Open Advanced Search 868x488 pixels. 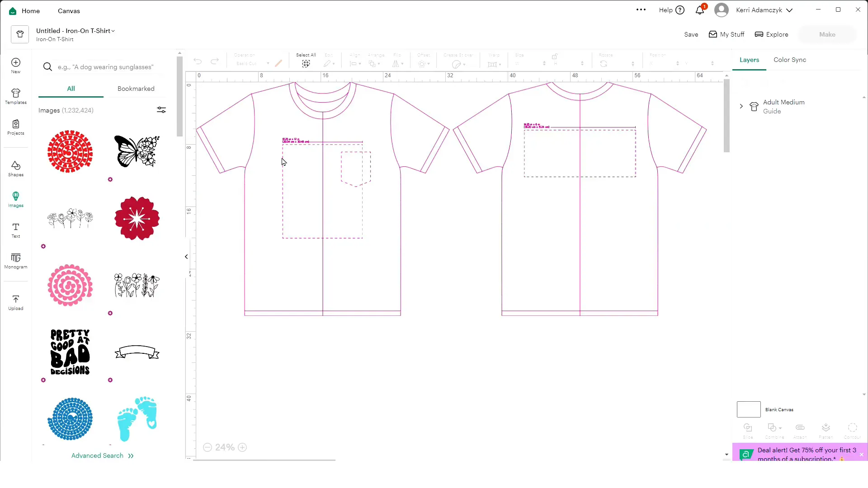102,455
